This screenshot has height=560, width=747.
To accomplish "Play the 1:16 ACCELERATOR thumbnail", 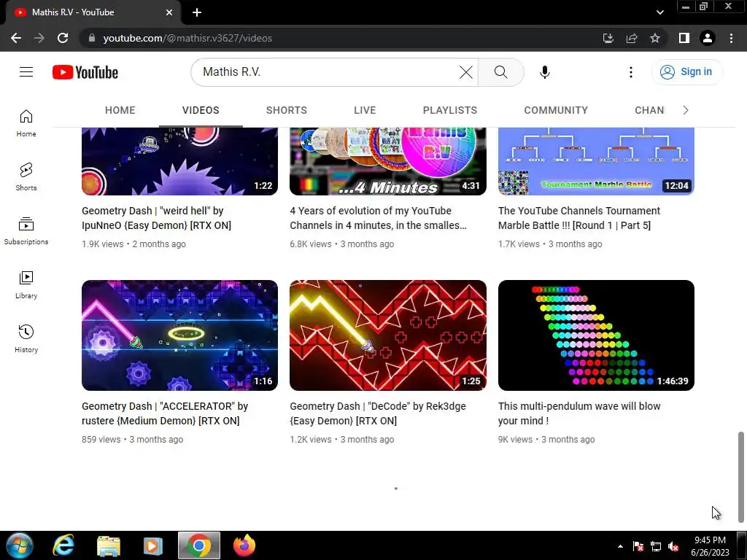I will click(179, 335).
